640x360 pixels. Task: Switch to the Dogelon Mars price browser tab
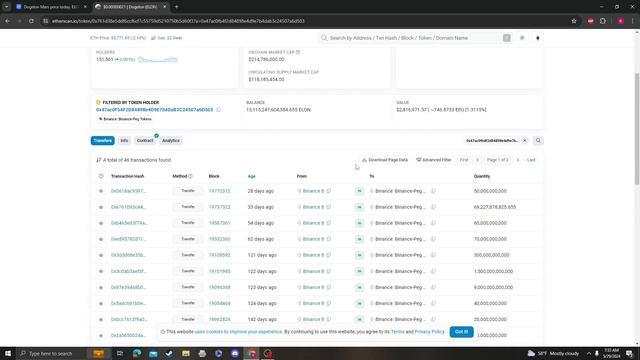[x=51, y=7]
